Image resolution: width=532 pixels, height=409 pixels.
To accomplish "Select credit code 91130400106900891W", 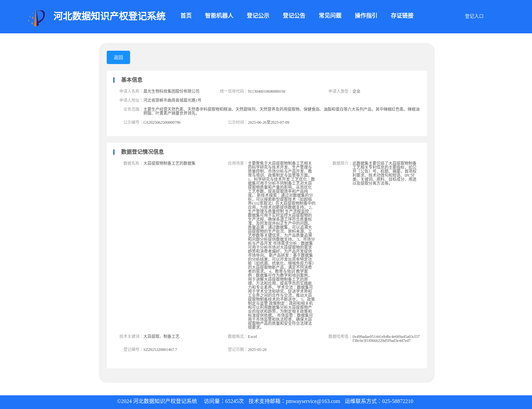I will tap(267, 91).
